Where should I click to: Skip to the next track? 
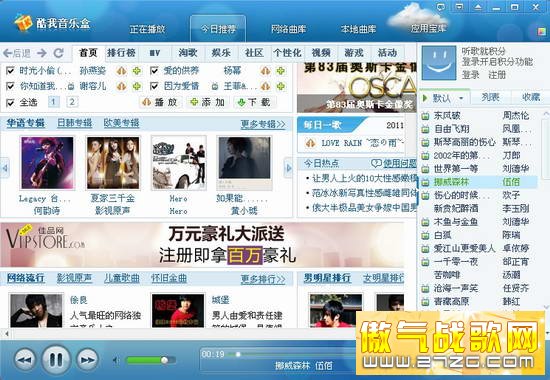click(87, 360)
